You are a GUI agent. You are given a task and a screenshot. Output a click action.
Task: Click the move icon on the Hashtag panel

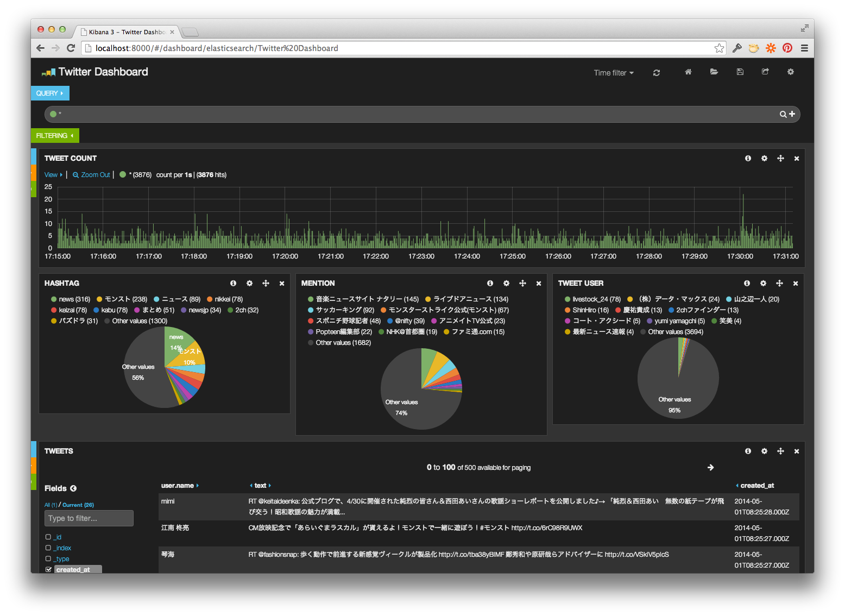click(x=266, y=283)
